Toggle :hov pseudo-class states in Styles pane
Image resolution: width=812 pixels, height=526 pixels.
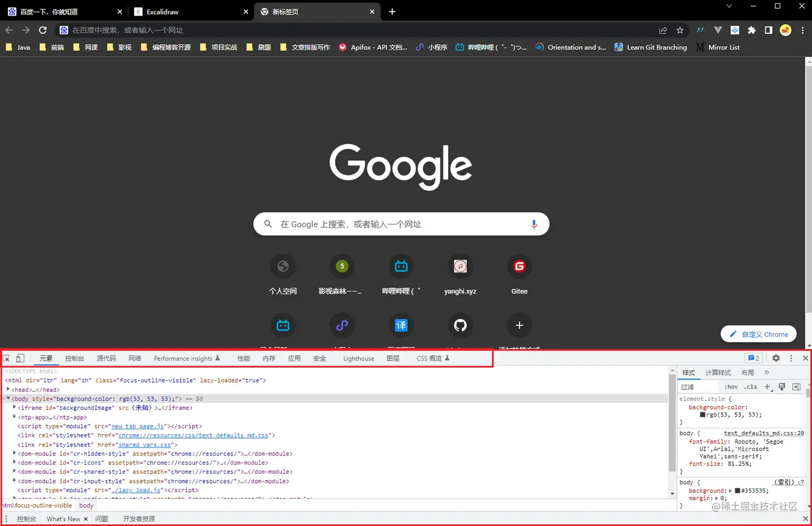(x=730, y=386)
